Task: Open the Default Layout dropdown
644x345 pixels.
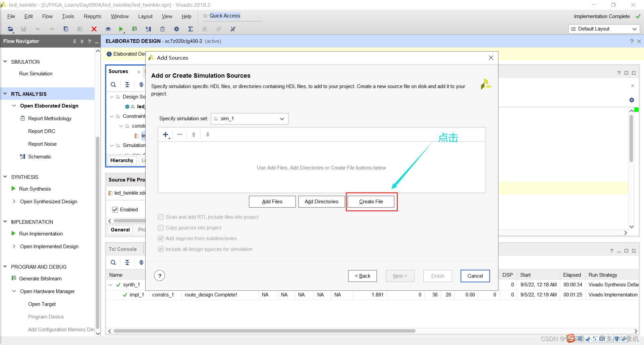Action: point(604,29)
